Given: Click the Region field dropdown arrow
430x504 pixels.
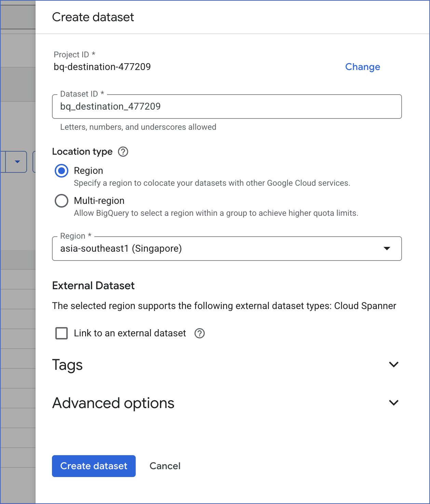Looking at the screenshot, I should 387,249.
